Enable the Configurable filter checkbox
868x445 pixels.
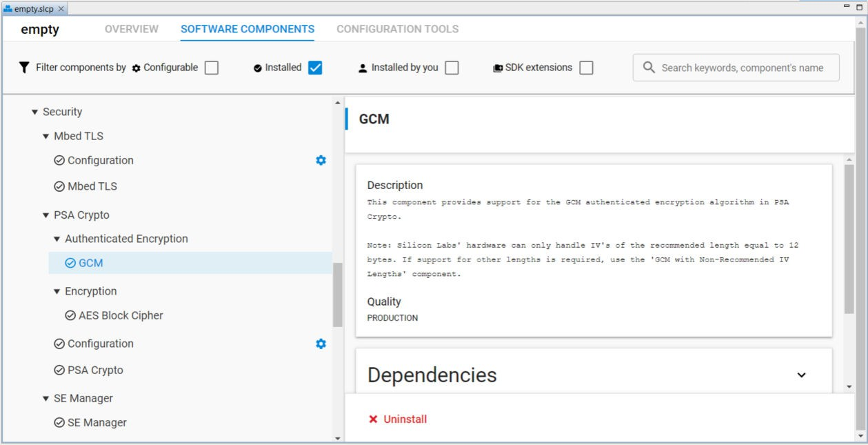pos(210,67)
